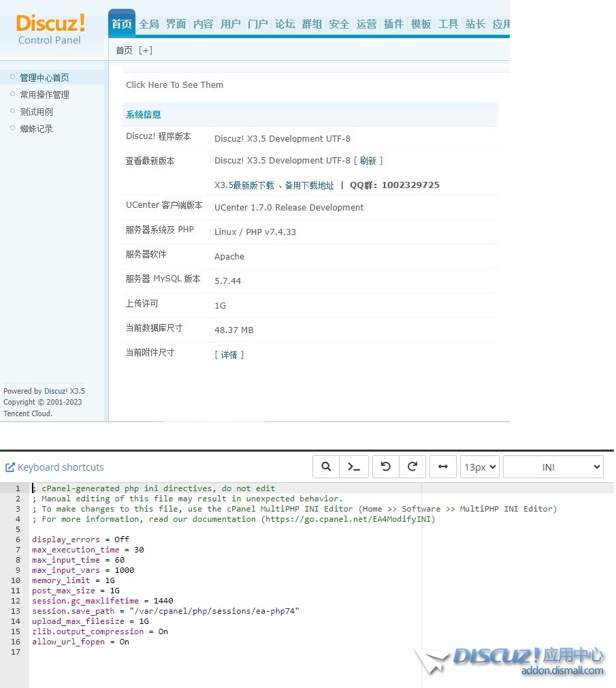Open the 论坛 navigation tab
This screenshot has width=616, height=688.
[x=285, y=24]
